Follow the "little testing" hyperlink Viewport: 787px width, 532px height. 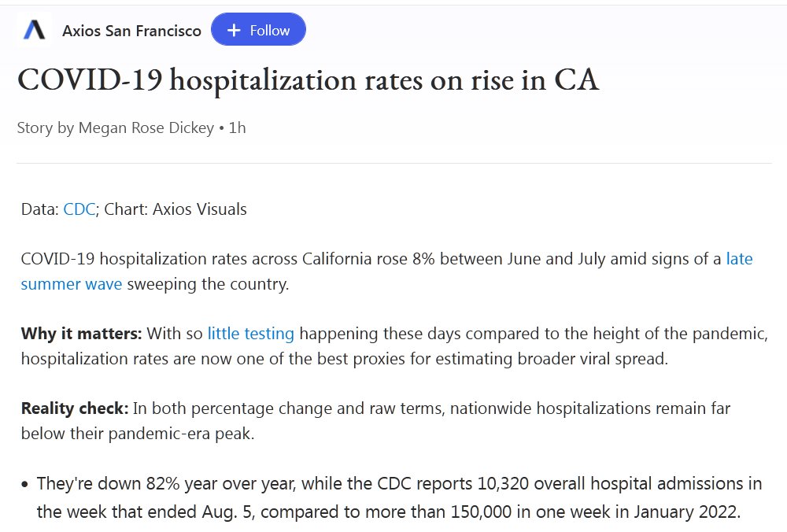(x=250, y=334)
